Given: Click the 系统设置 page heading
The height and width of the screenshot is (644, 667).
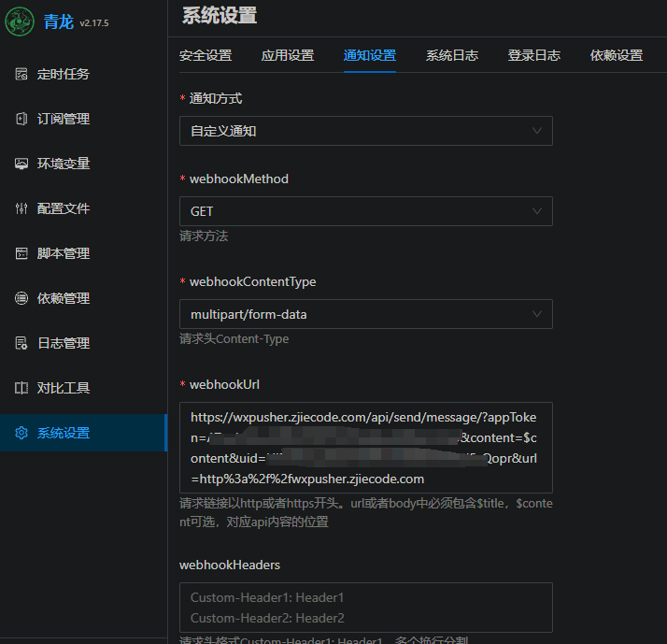Looking at the screenshot, I should 220,16.
